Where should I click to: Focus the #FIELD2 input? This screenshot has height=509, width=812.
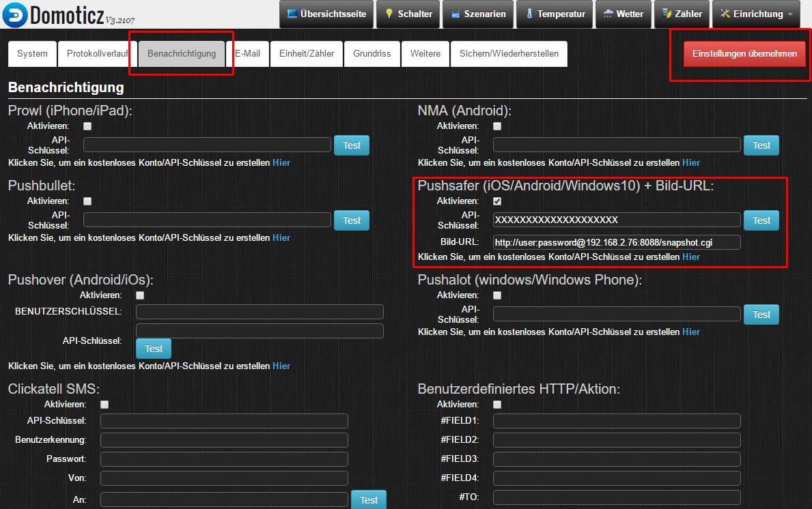[x=617, y=440]
